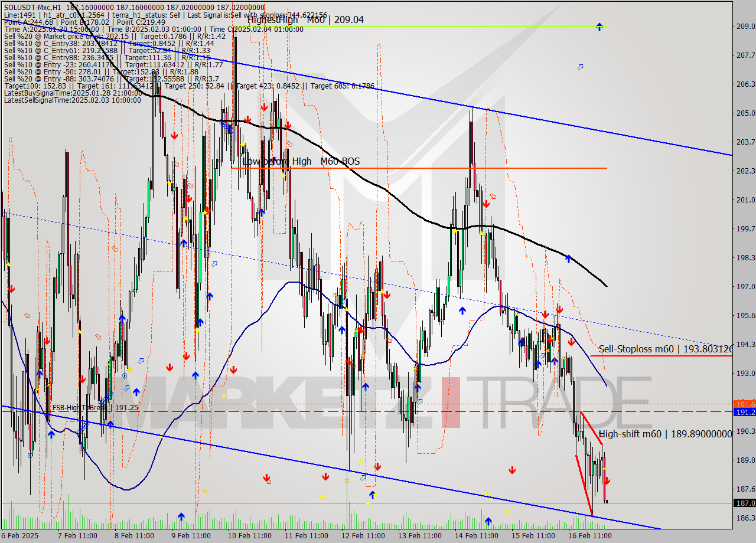
Task: Click the blue up arrow at the bottom near 14 Feb
Action: 488,521
